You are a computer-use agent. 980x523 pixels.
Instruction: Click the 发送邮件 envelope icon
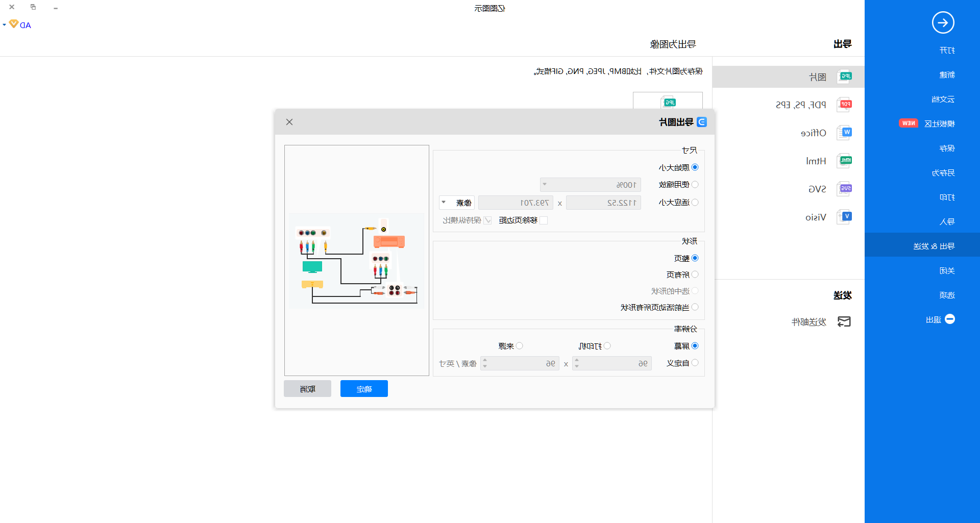[844, 321]
